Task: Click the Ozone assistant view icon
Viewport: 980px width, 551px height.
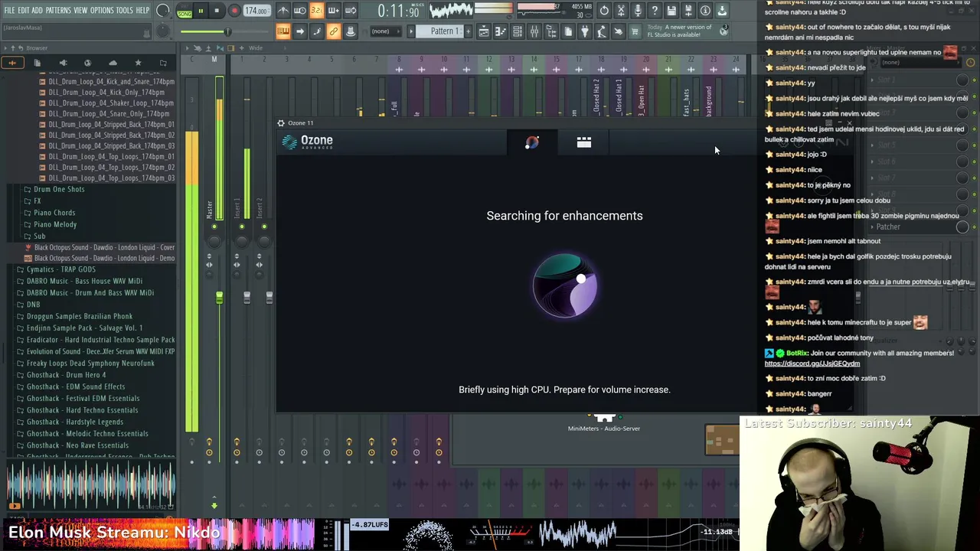Action: coord(532,142)
